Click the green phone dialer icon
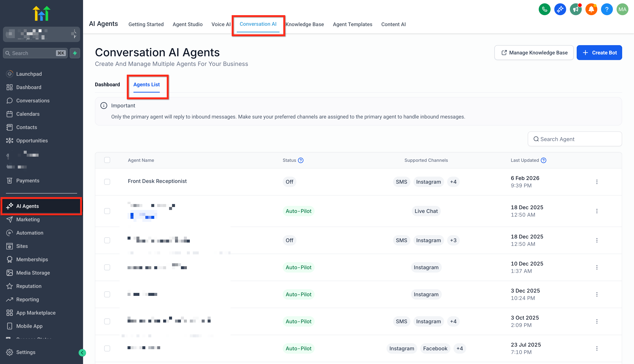The height and width of the screenshot is (364, 634). click(544, 9)
